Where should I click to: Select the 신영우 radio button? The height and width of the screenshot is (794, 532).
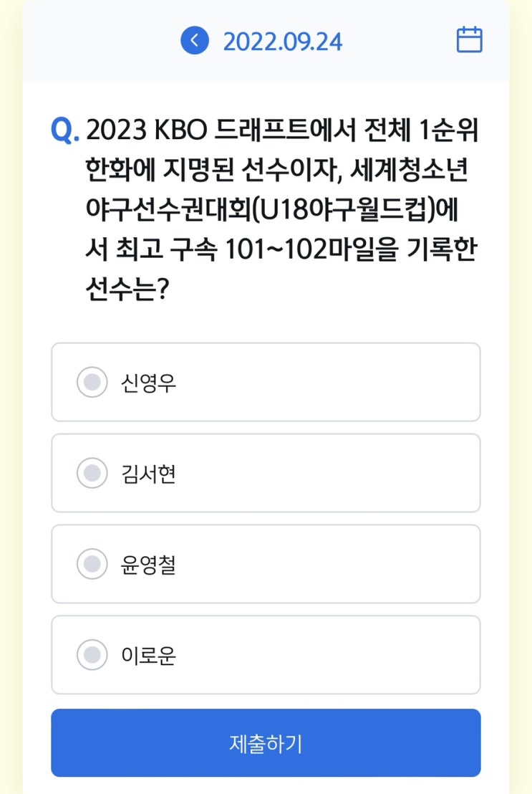coord(92,382)
